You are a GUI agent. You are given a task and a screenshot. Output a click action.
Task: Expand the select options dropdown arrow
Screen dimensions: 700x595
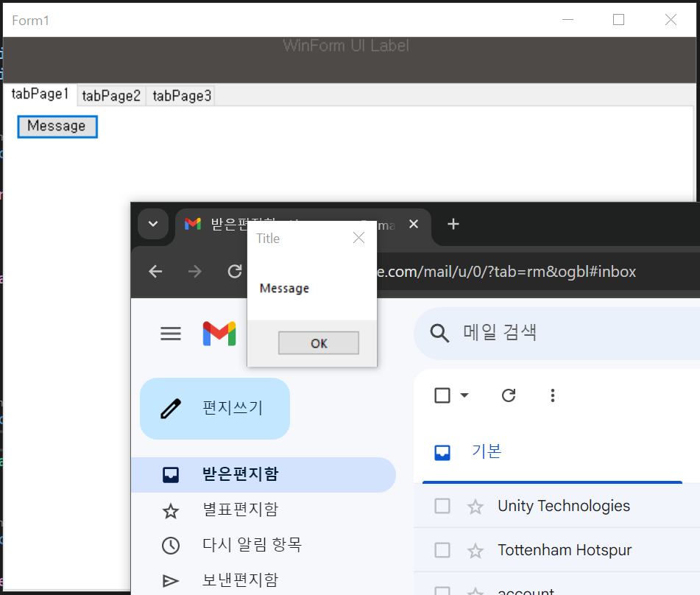pyautogui.click(x=464, y=395)
